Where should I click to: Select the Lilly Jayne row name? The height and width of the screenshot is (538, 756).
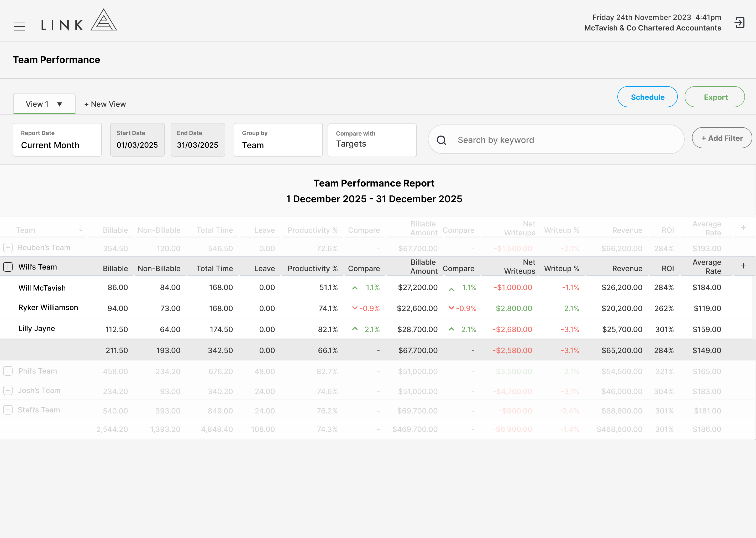(x=37, y=329)
